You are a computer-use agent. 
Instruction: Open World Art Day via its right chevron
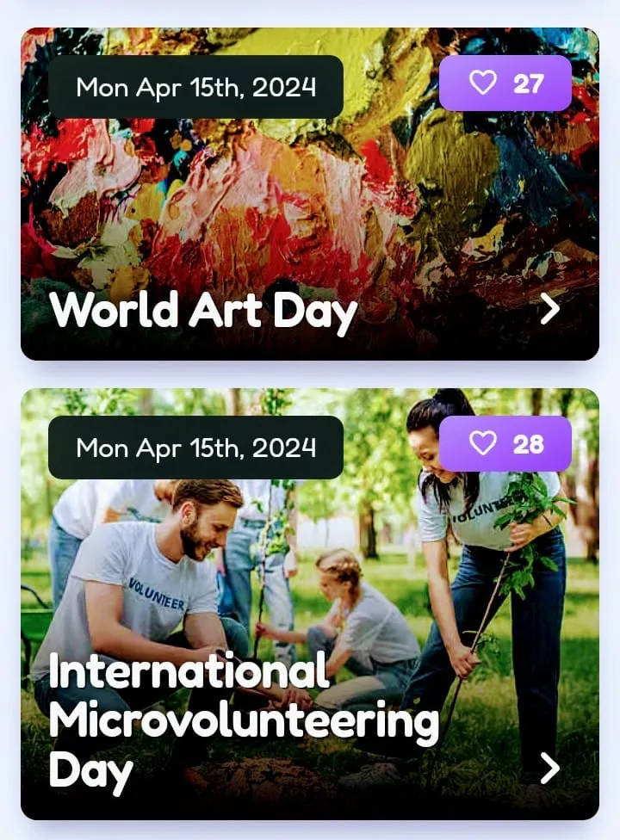point(549,309)
